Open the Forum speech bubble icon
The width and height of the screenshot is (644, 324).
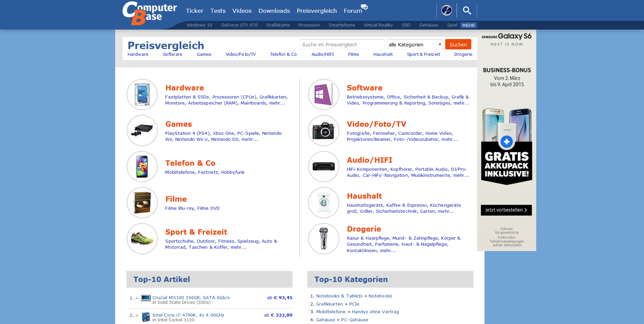(364, 7)
